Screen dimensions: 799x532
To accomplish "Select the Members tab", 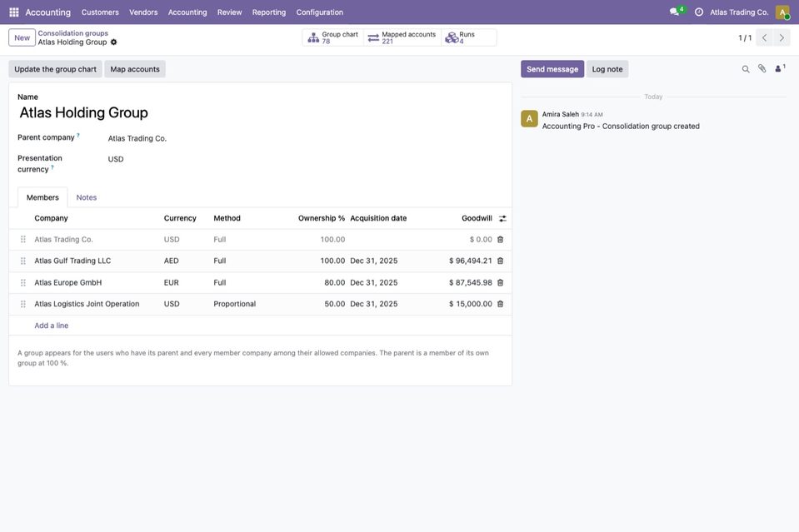I will pyautogui.click(x=42, y=197).
